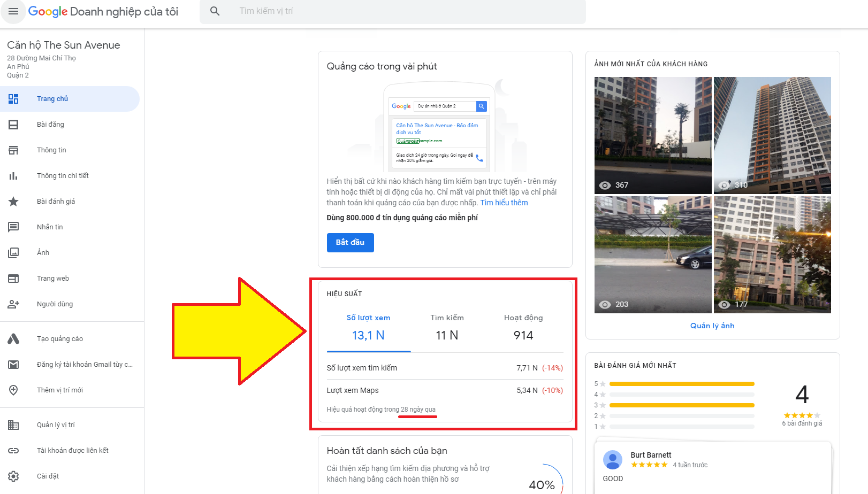Switch to the Tìm kiếm performance tab

pos(447,327)
